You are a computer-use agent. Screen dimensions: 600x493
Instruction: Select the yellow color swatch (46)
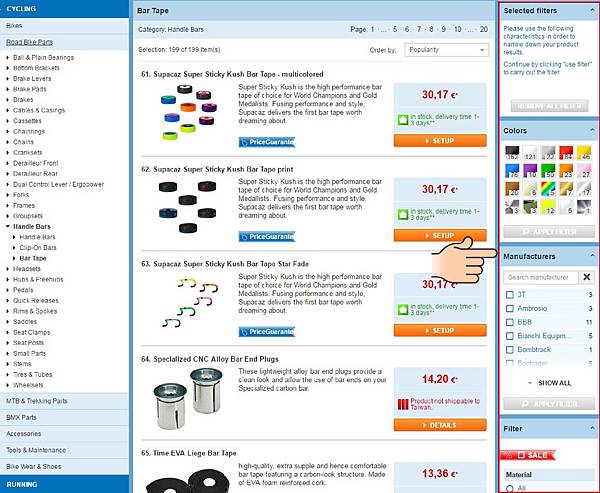584,152
